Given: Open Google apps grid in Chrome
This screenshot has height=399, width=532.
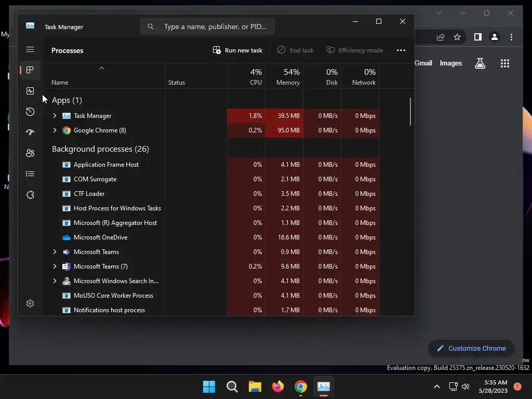Looking at the screenshot, I should pos(505,63).
